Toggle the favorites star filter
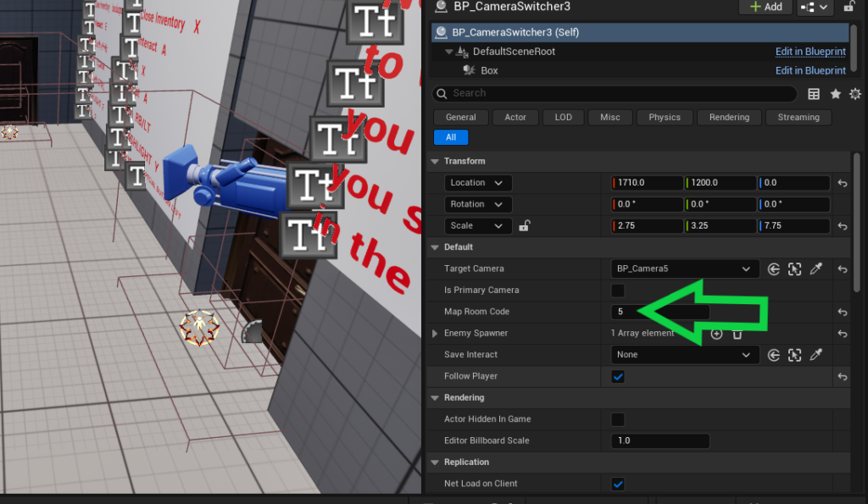 (x=835, y=94)
